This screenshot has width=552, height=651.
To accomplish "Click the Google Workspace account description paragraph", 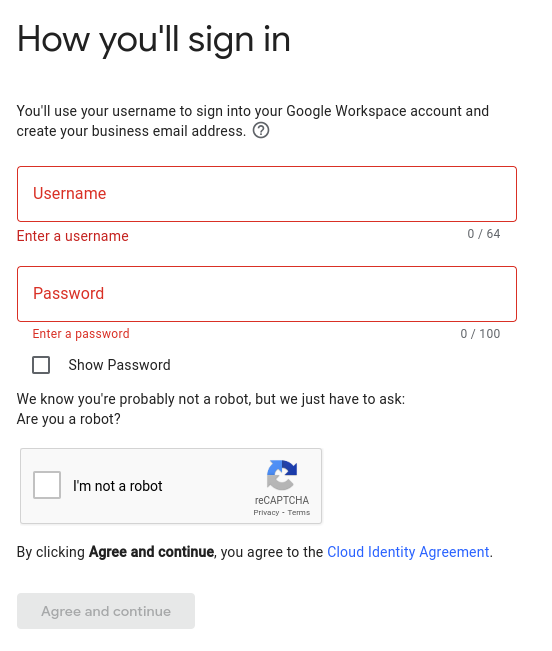I will click(253, 121).
